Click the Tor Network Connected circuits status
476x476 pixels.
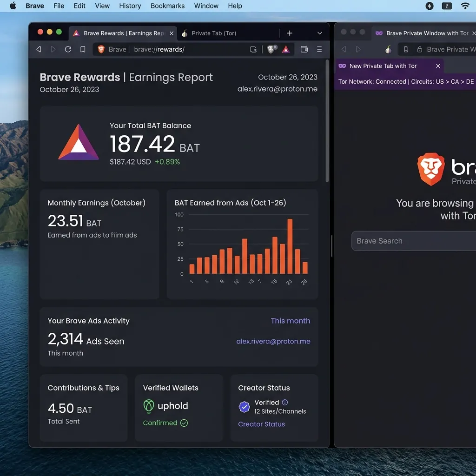pos(405,82)
